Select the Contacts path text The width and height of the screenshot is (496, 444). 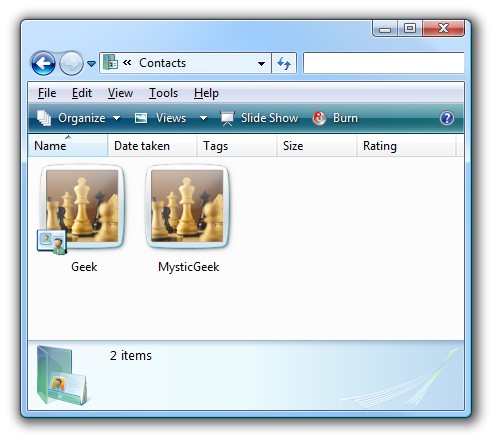[162, 63]
